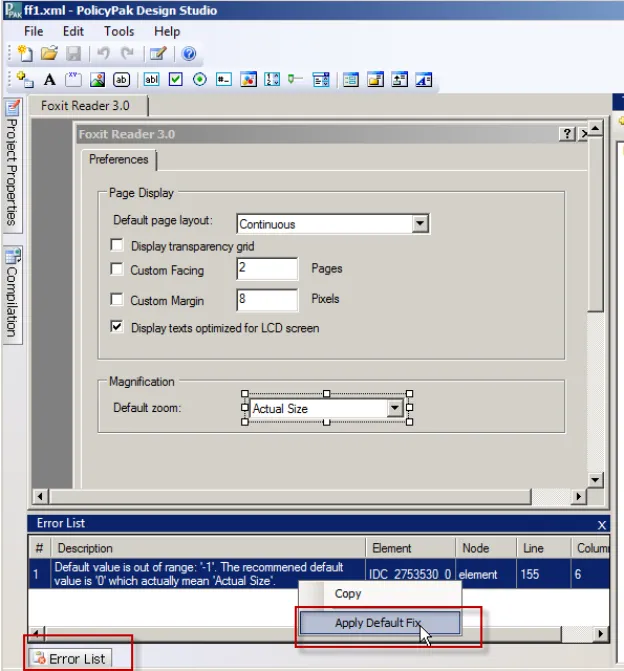Select the 'ab' button control tool
Viewport: 624px width, 671px height.
coord(122,80)
